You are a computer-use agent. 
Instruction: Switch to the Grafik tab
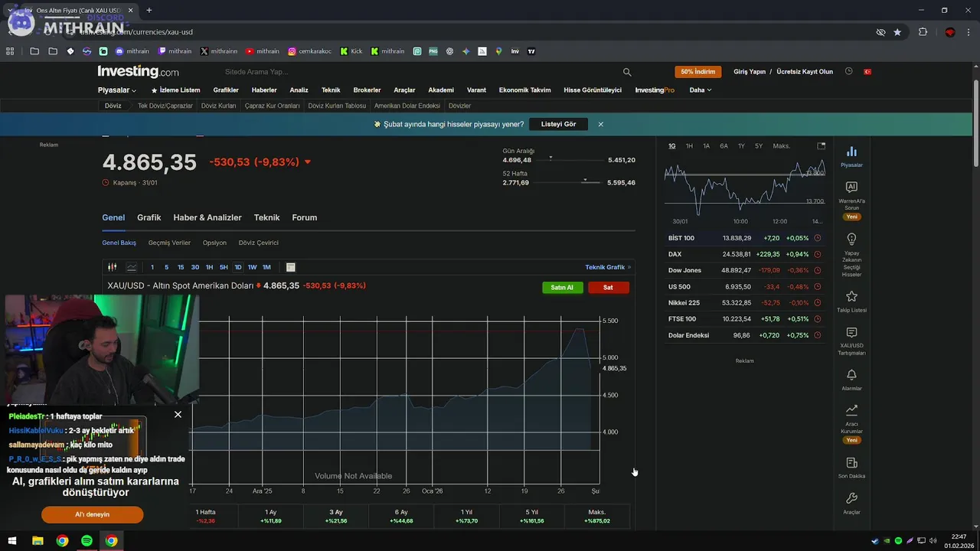(x=149, y=217)
